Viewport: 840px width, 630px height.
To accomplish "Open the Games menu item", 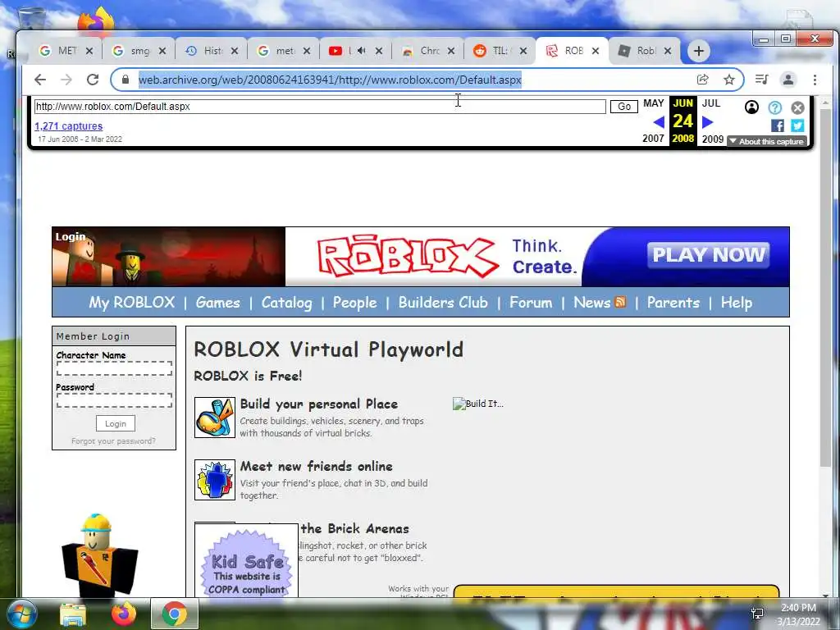I will pyautogui.click(x=217, y=302).
